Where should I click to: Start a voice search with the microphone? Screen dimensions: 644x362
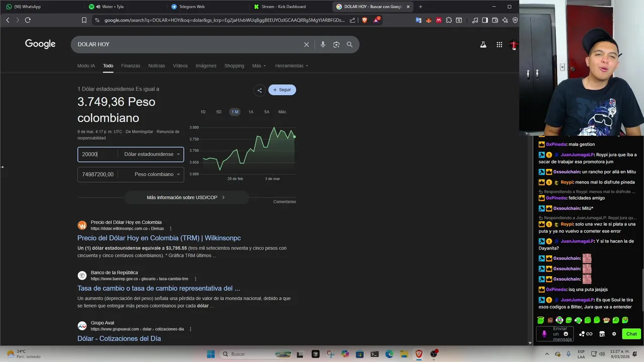(x=323, y=44)
